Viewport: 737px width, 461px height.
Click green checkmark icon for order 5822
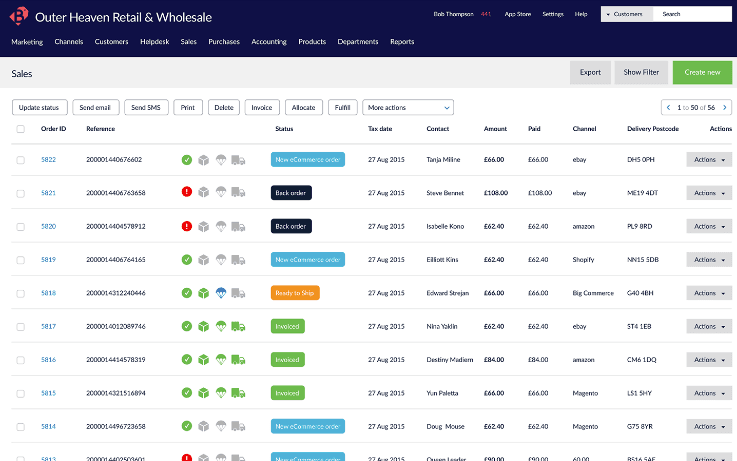(x=186, y=159)
